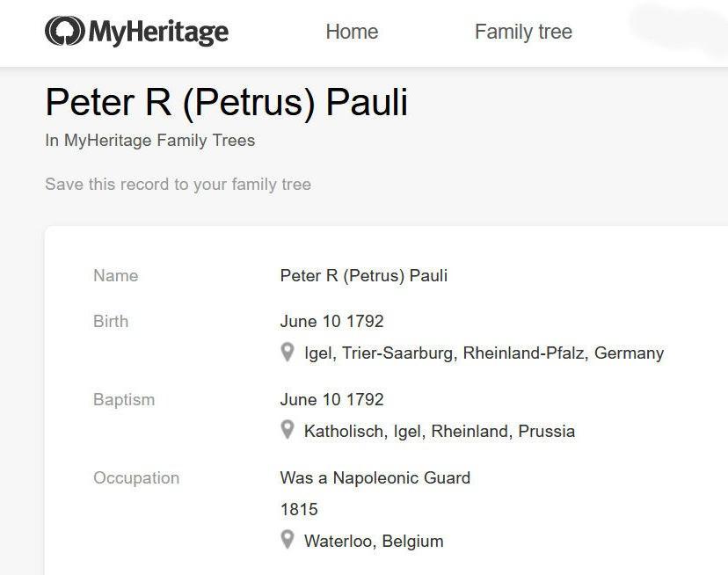Open the Home menu item
The width and height of the screenshot is (728, 575).
(352, 32)
